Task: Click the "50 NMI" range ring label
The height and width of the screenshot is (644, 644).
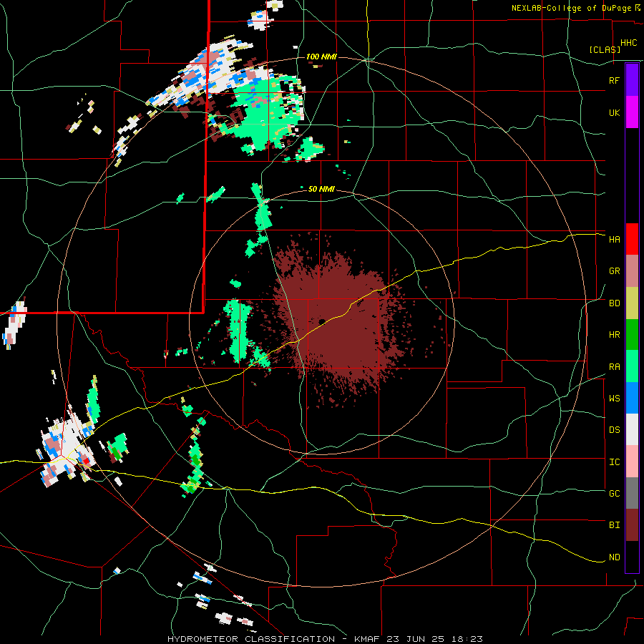Action: (x=321, y=190)
